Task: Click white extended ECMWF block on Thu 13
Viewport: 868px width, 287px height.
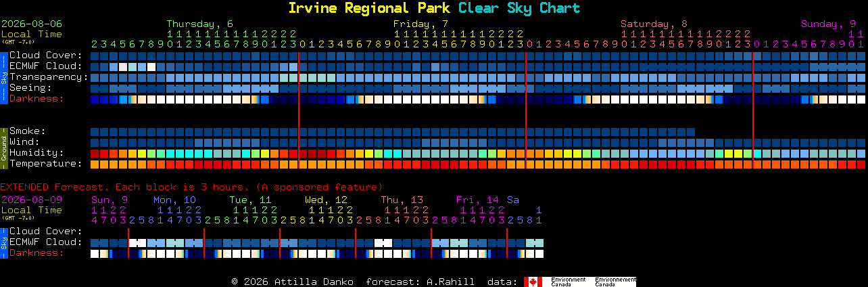Action: click(x=383, y=242)
